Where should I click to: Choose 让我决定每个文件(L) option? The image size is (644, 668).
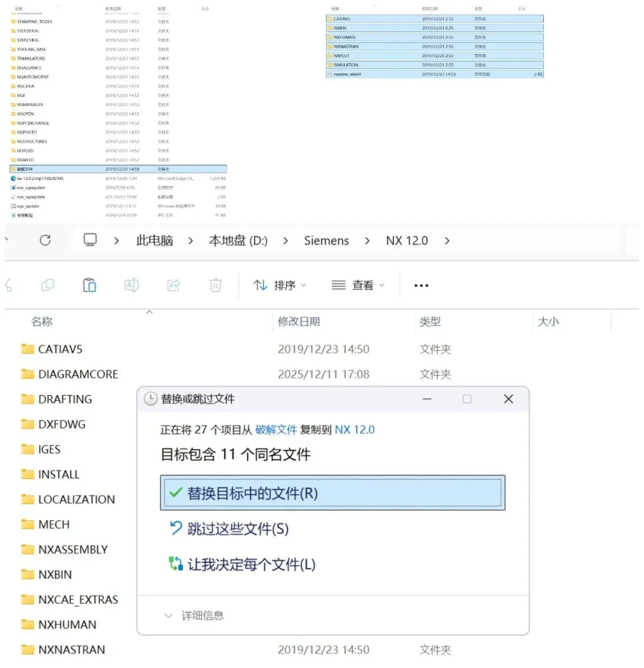pos(242,564)
